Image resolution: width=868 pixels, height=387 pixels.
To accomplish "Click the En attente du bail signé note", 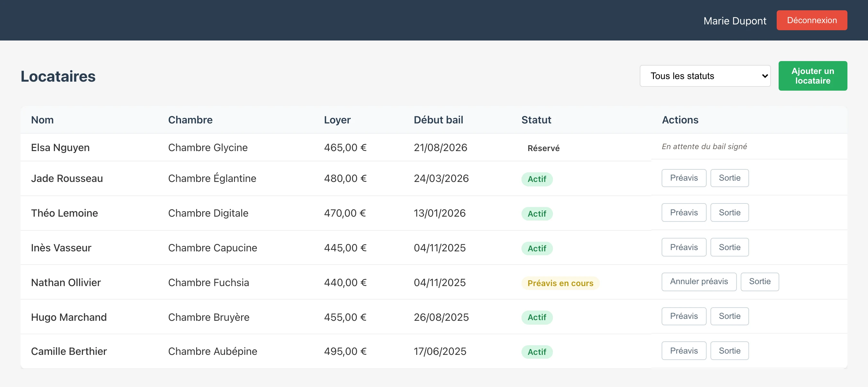I will point(704,147).
